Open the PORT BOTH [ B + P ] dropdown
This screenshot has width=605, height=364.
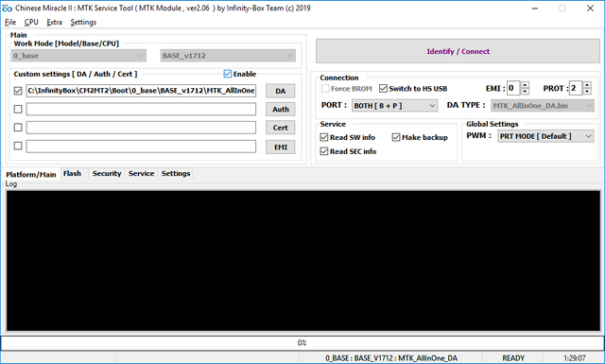coord(394,105)
